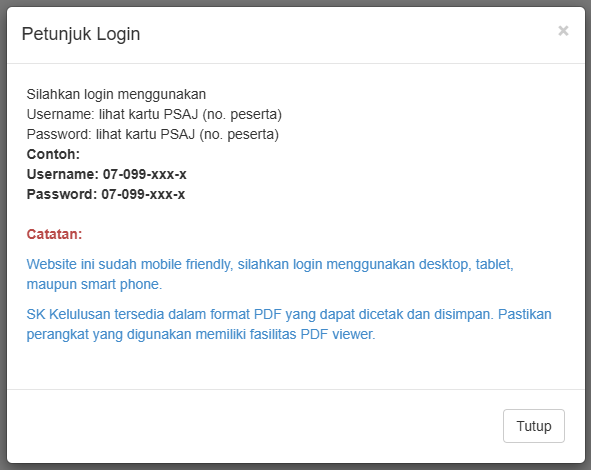Image resolution: width=591 pixels, height=470 pixels.
Task: Click the example password 07-099-xxx-x
Action: click(x=143, y=194)
